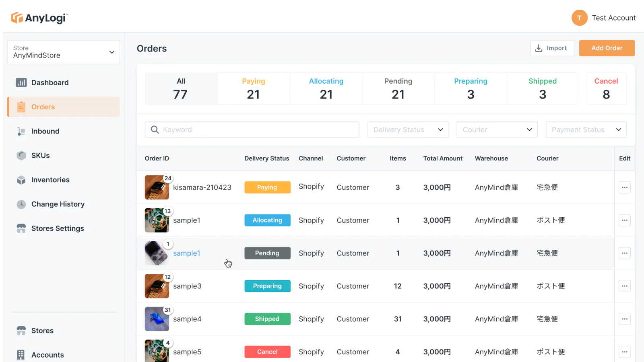644x362 pixels.
Task: Click the Add Order button
Action: point(607,48)
